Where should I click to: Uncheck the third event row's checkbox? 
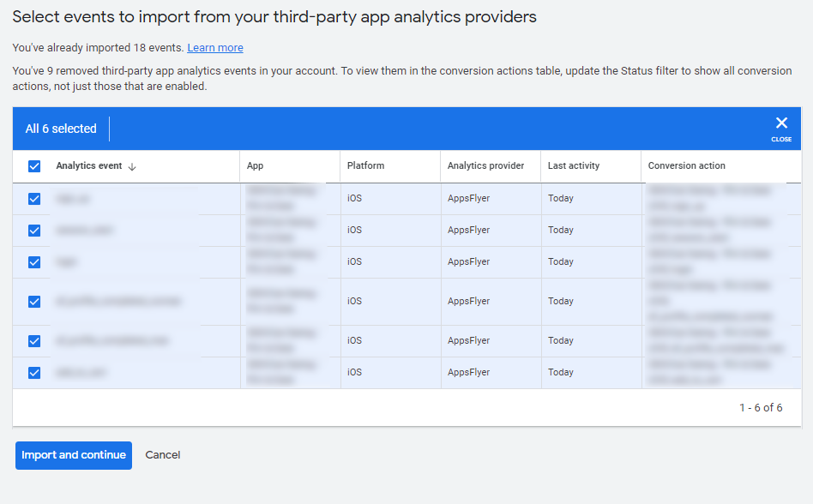(34, 262)
